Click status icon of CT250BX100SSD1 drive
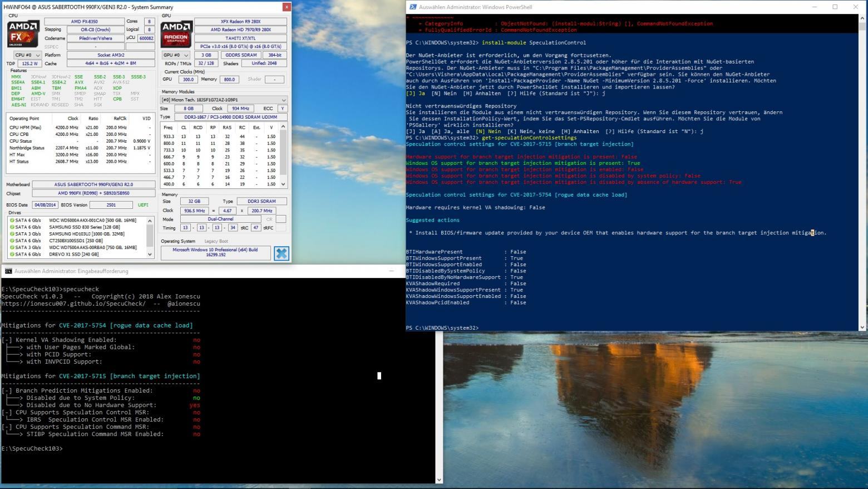Image resolution: width=868 pixels, height=489 pixels. point(12,241)
